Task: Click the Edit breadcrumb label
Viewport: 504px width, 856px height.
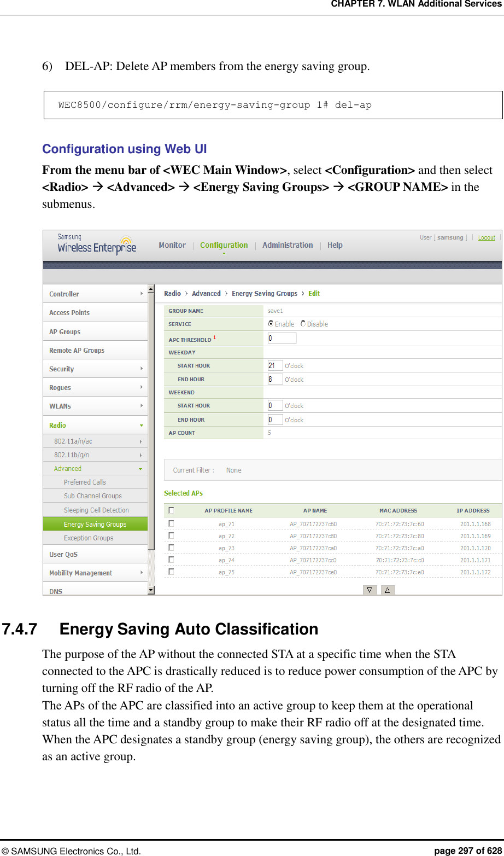Action: coord(314,293)
